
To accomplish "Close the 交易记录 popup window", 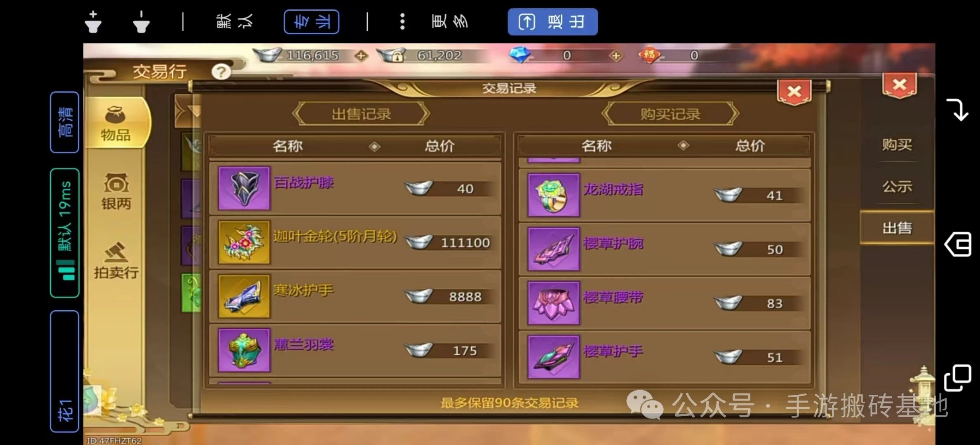I will pyautogui.click(x=794, y=92).
